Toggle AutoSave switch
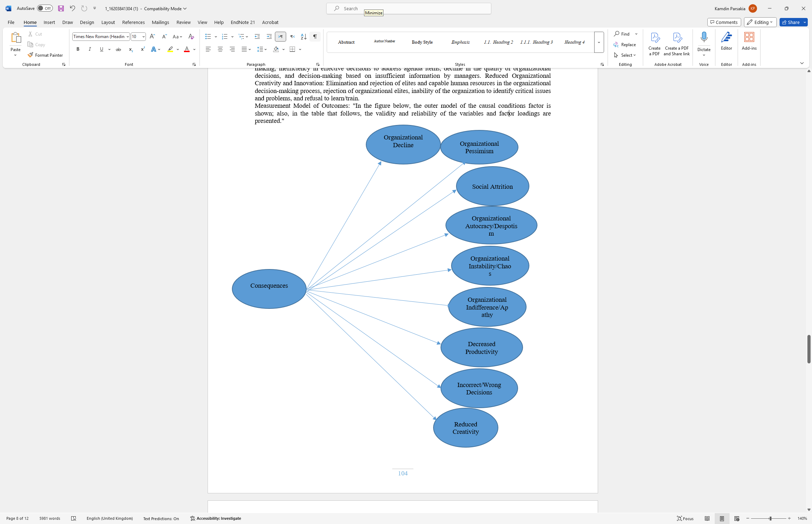 (x=45, y=8)
